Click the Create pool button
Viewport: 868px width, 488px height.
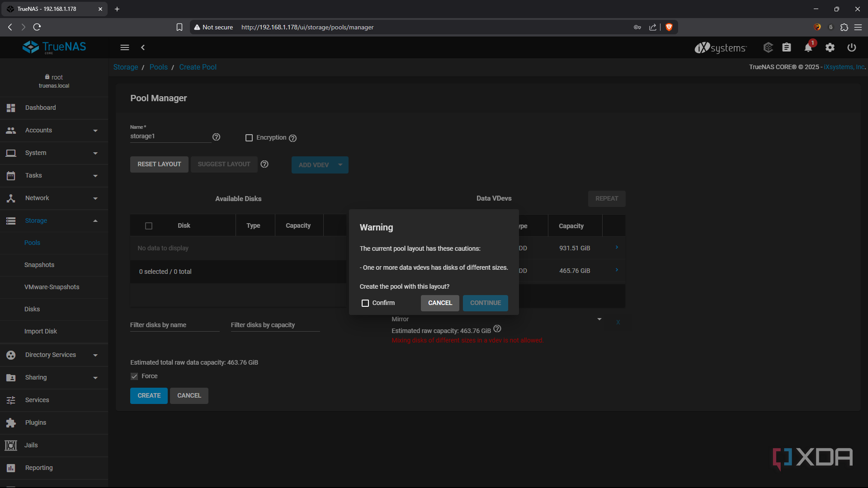tap(149, 396)
